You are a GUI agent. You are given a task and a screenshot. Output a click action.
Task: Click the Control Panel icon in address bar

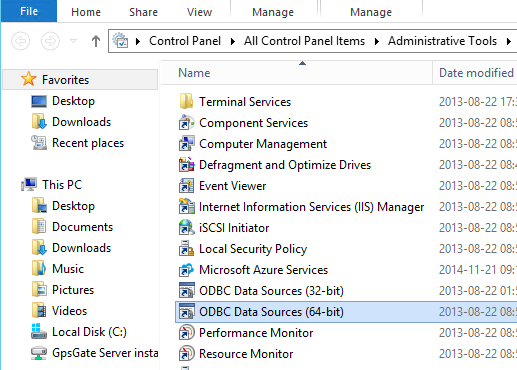[120, 41]
